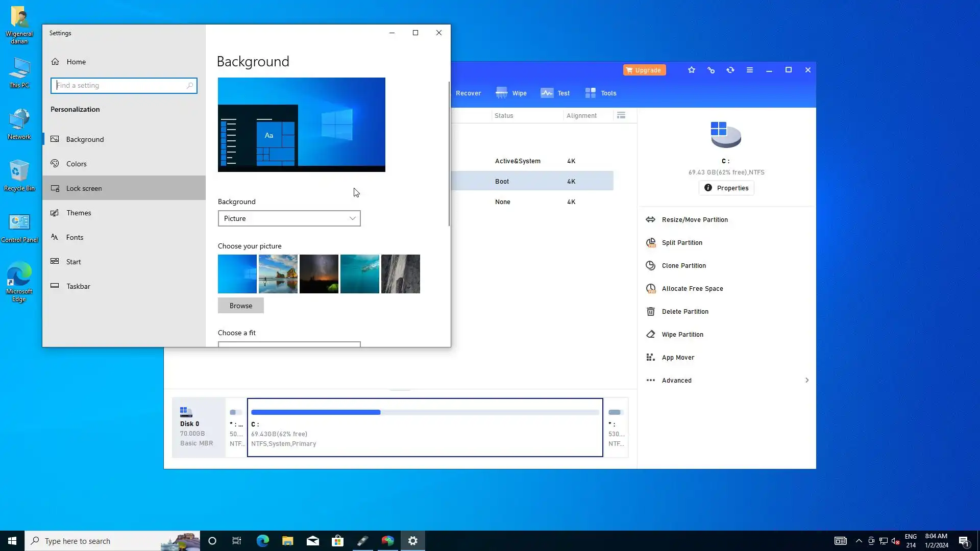Click the star favorites icon in title bar
The height and width of the screenshot is (551, 980).
pos(692,70)
